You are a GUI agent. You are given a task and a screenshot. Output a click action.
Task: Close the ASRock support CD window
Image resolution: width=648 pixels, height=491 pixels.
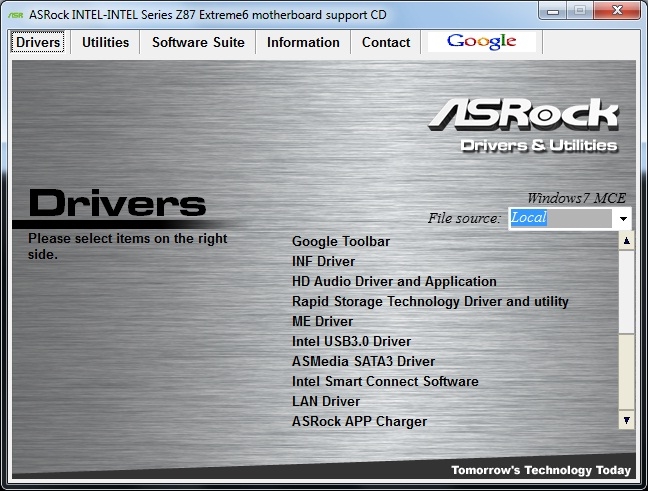[x=617, y=11]
